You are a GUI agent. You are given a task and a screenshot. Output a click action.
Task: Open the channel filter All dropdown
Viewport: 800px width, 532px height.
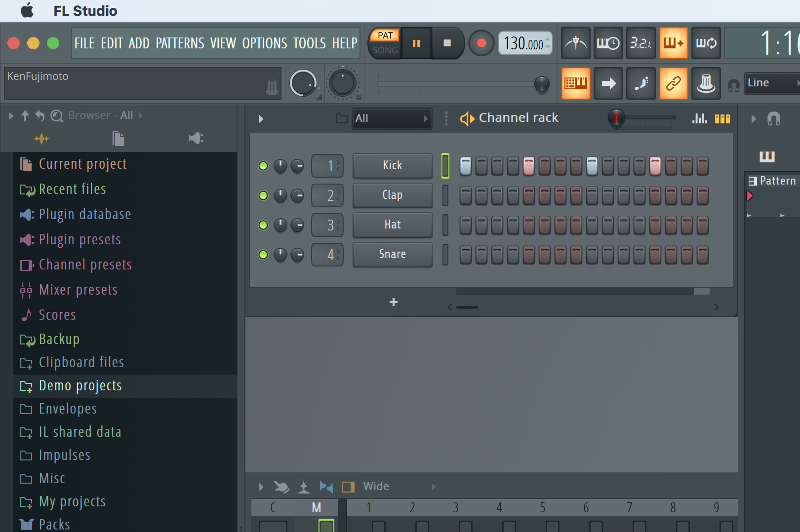[x=392, y=118]
